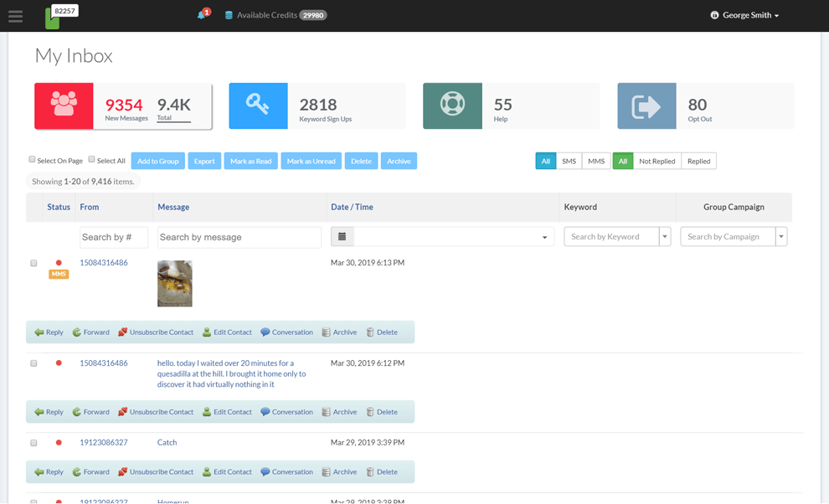Archive the Catch message
The width and height of the screenshot is (829, 504).
coord(339,471)
